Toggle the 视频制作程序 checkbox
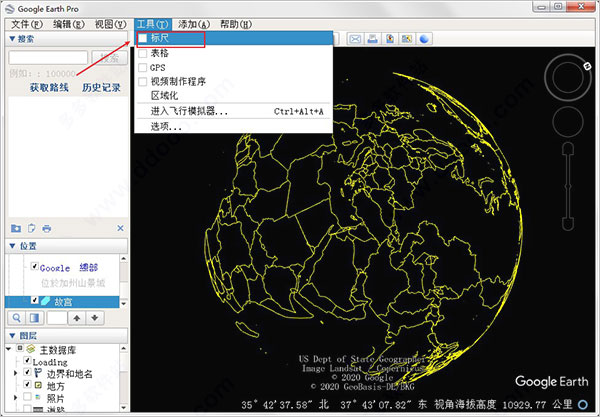Image resolution: width=600 pixels, height=417 pixels. (142, 82)
